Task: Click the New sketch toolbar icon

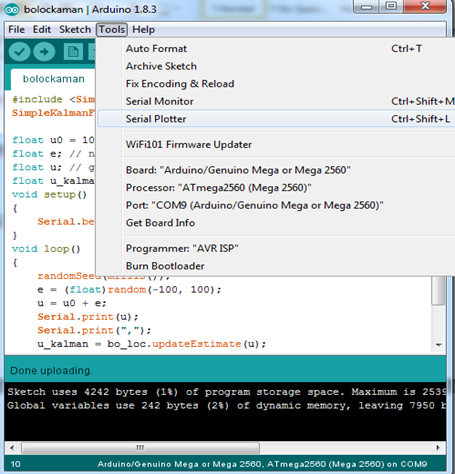Action: (x=73, y=52)
